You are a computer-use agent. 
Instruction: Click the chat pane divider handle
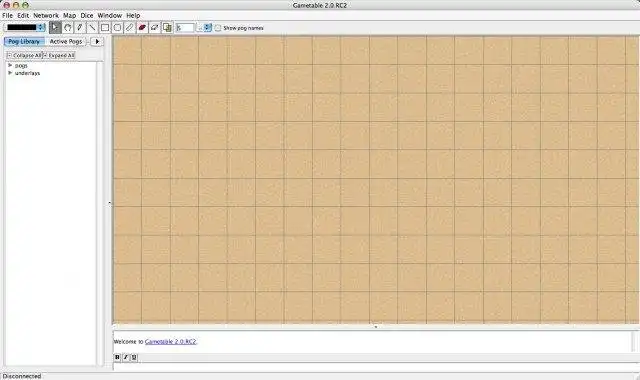pos(376,327)
